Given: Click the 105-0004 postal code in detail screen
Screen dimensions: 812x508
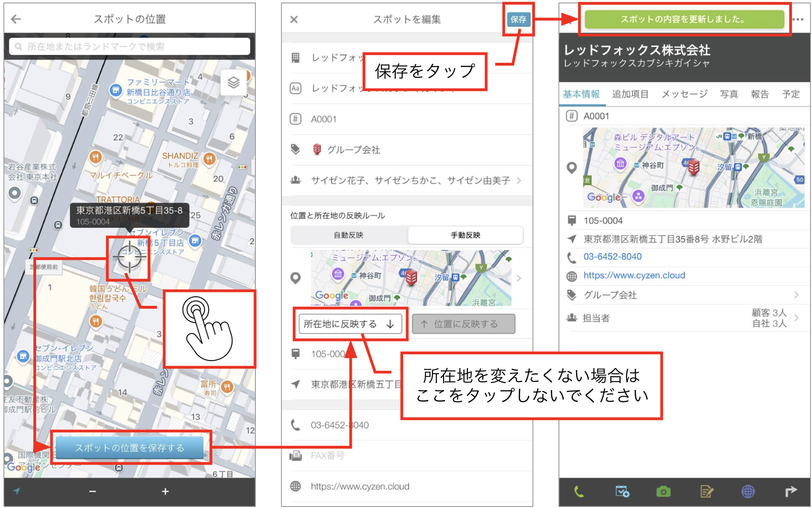Looking at the screenshot, I should coord(603,221).
